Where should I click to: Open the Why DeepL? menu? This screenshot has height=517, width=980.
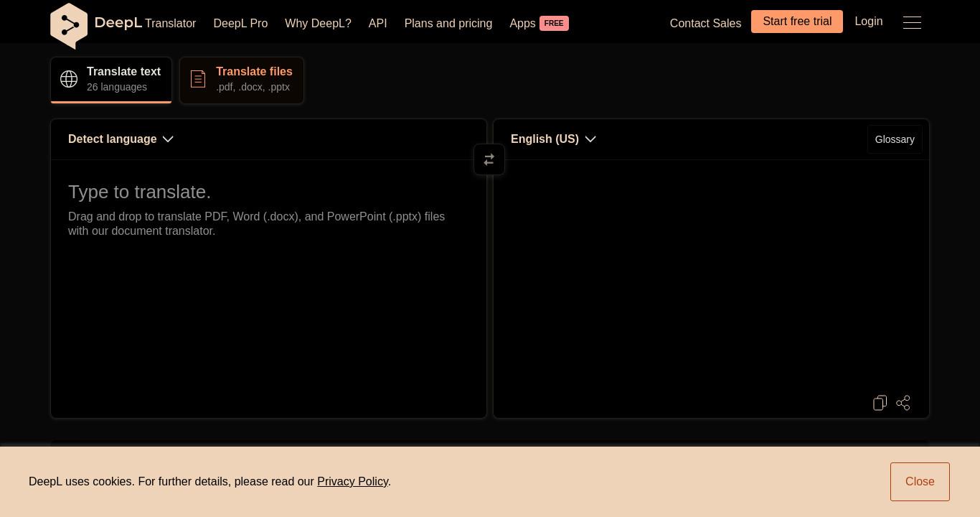click(x=318, y=24)
